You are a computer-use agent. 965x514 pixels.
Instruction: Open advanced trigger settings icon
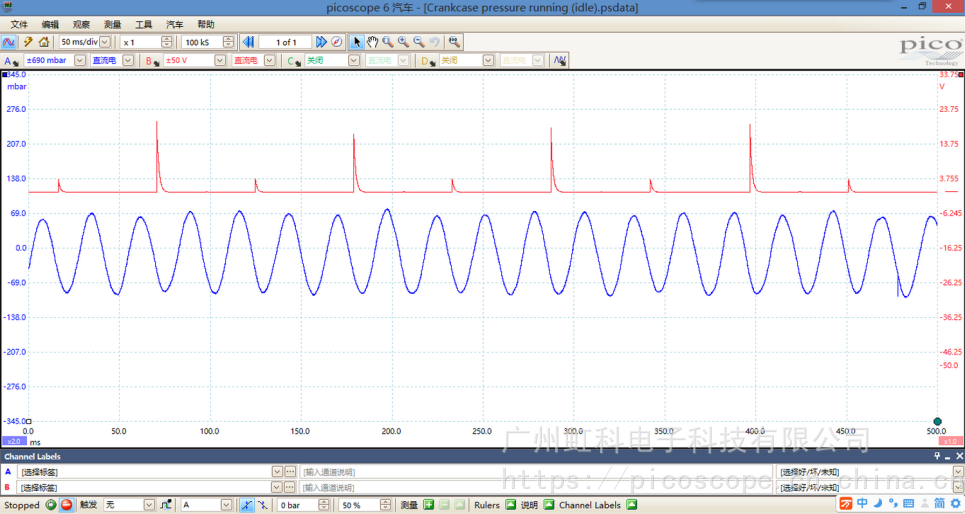point(166,505)
